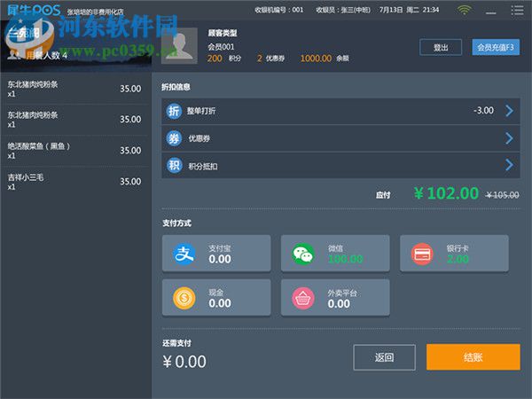This screenshot has width=532, height=399.
Task: Select the Alipay payment icon
Action: tap(184, 254)
